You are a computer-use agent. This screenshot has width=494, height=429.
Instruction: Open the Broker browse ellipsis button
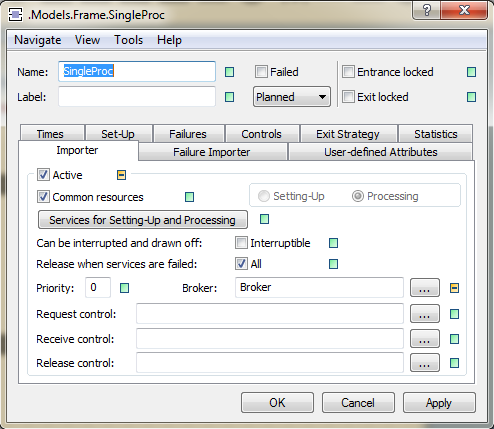coord(425,288)
